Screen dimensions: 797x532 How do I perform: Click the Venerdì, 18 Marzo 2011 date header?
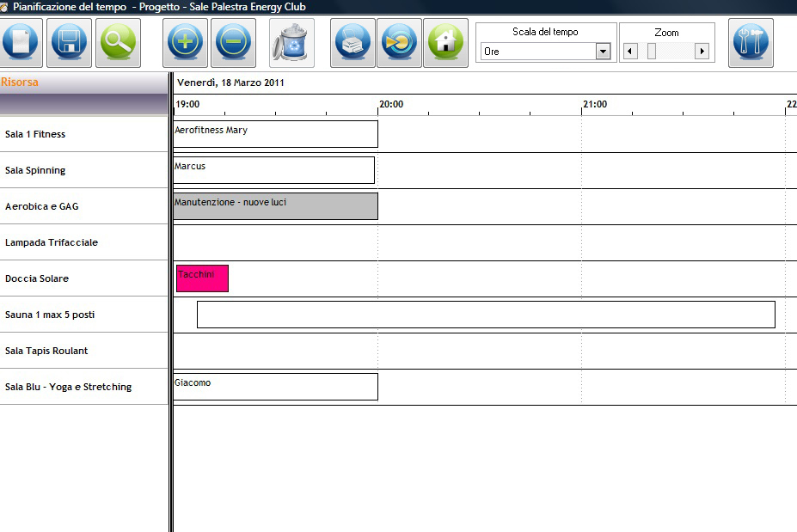coord(230,83)
